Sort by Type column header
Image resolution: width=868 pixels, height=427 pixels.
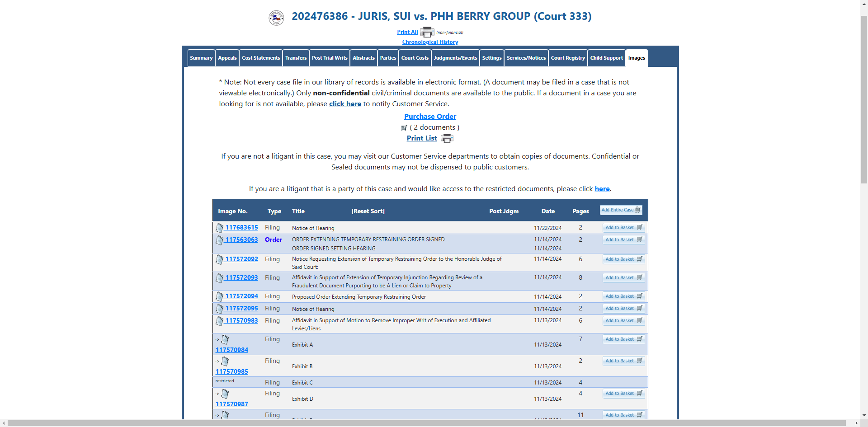click(x=274, y=211)
